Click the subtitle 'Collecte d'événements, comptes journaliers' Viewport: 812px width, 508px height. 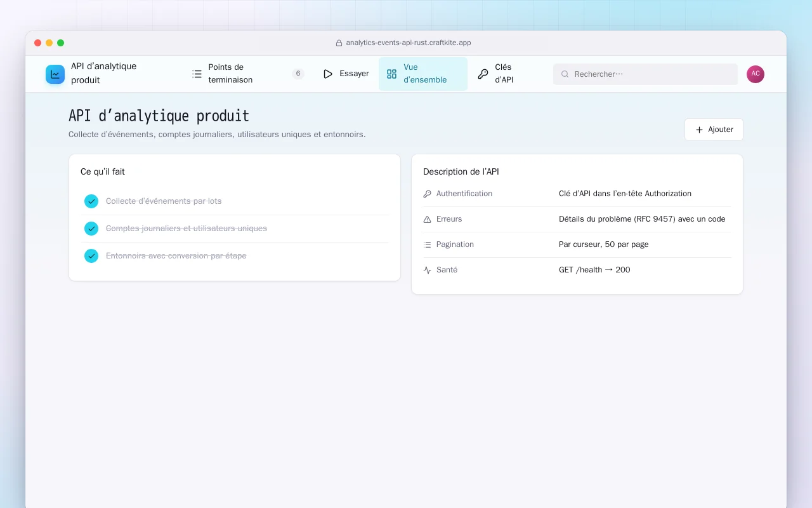tap(217, 135)
